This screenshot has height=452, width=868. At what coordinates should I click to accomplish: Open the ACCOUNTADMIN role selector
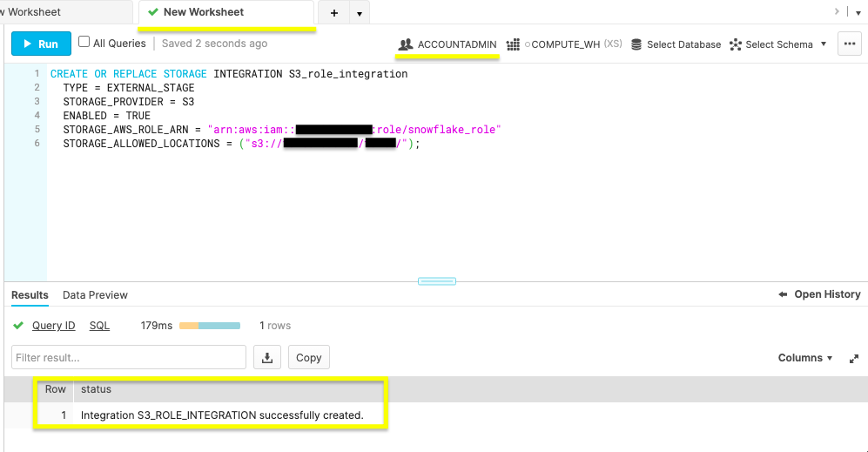point(447,44)
